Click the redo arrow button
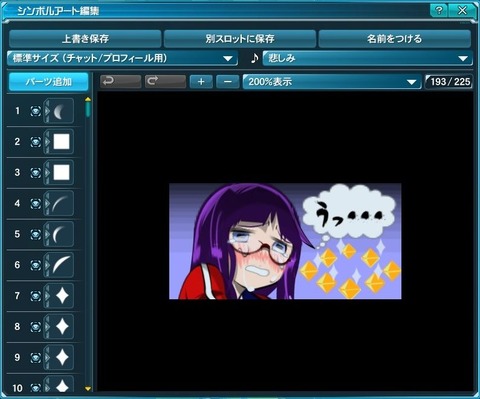This screenshot has width=480, height=399. 165,81
